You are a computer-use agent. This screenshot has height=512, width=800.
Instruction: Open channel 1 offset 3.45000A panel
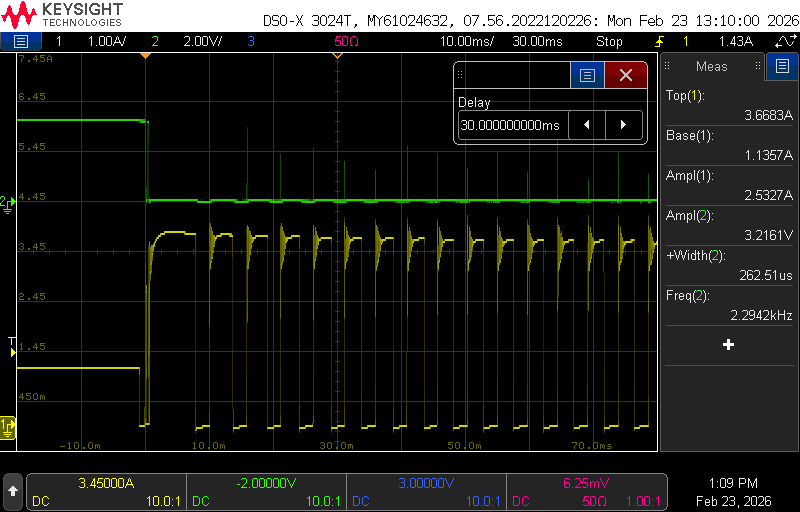[x=106, y=492]
